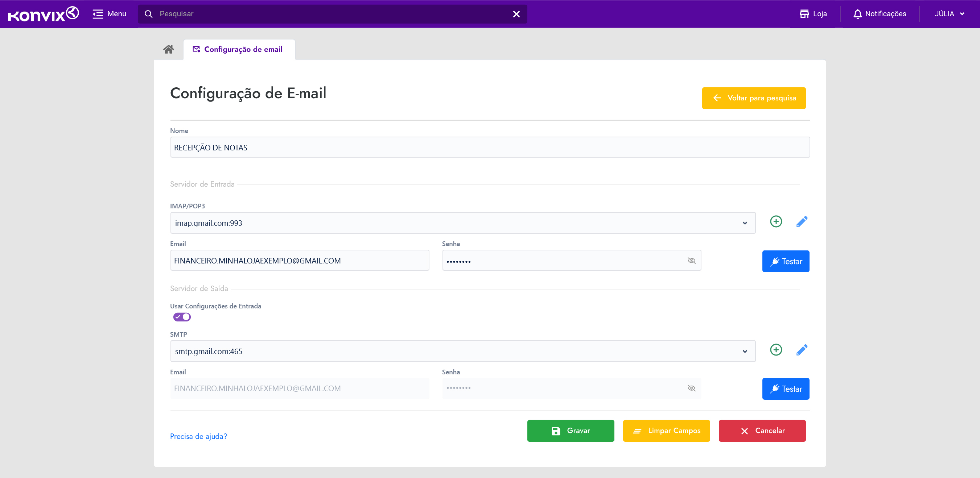Click the home icon tab
The height and width of the screenshot is (478, 980).
(169, 49)
